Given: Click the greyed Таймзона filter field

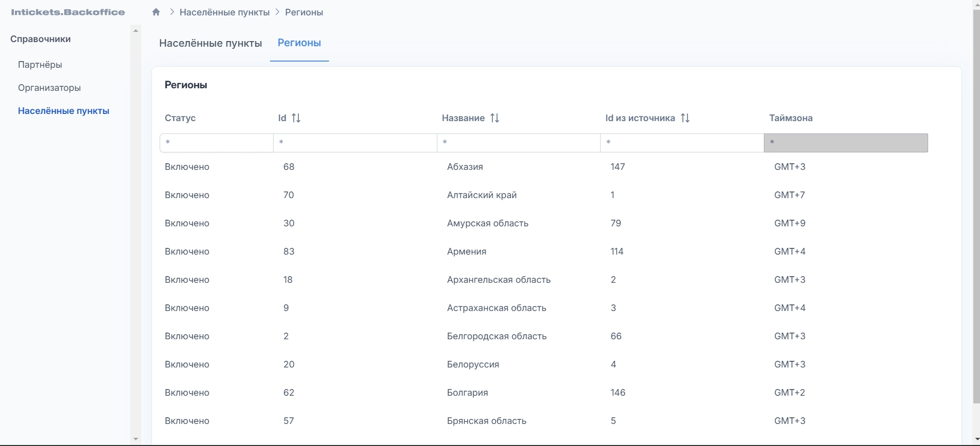Looking at the screenshot, I should click(x=846, y=143).
